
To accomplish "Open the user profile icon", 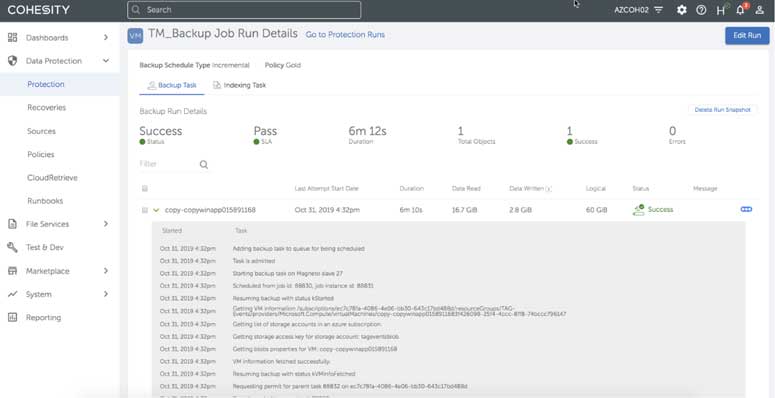I will 760,10.
